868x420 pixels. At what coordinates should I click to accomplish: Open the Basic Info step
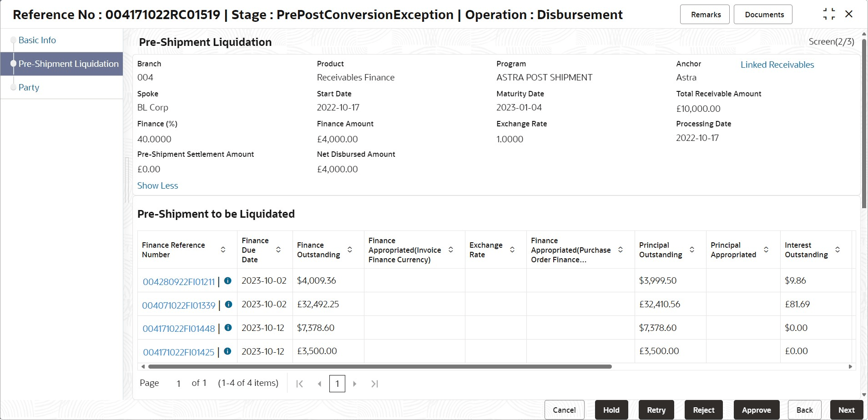(37, 40)
